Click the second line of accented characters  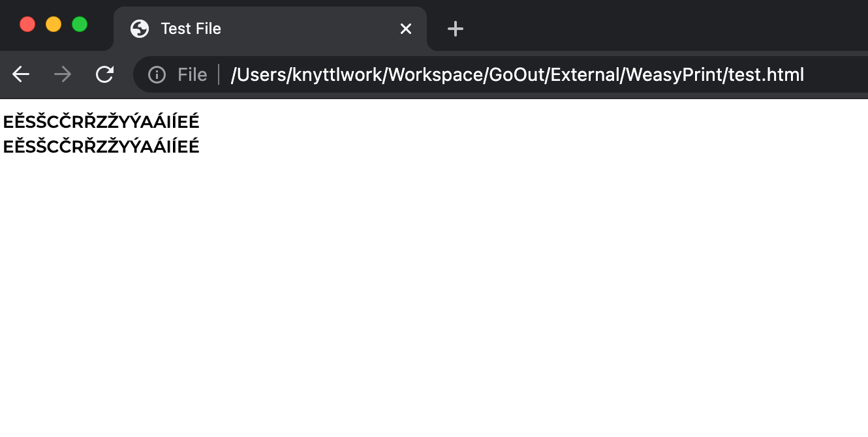coord(101,146)
